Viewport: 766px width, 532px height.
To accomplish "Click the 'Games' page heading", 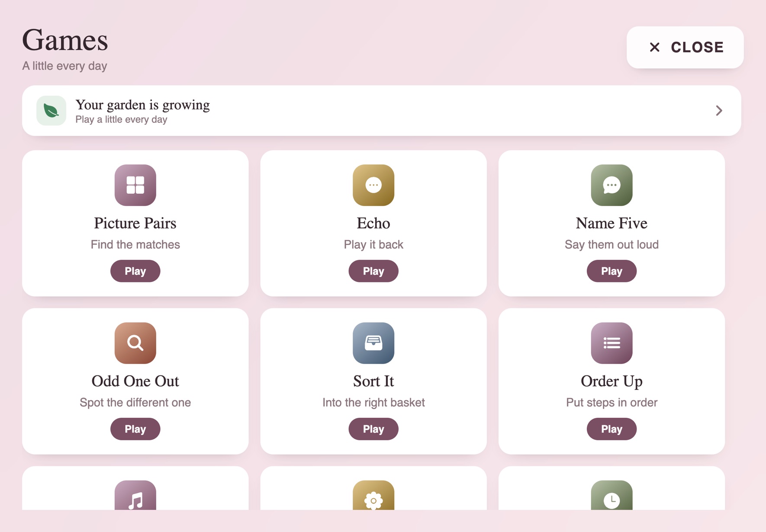I will 65,40.
